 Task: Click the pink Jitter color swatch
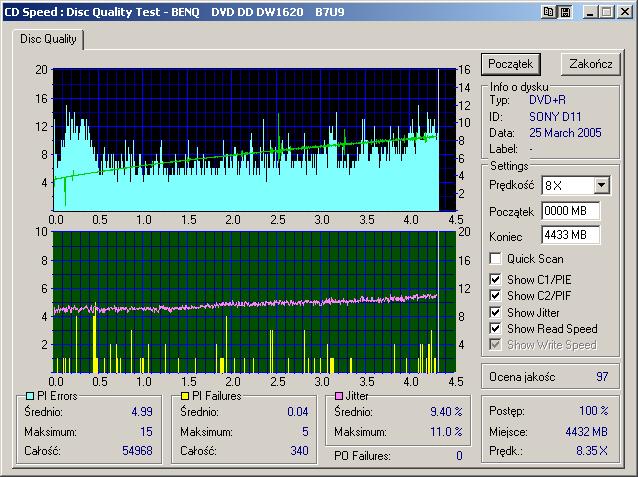339,396
